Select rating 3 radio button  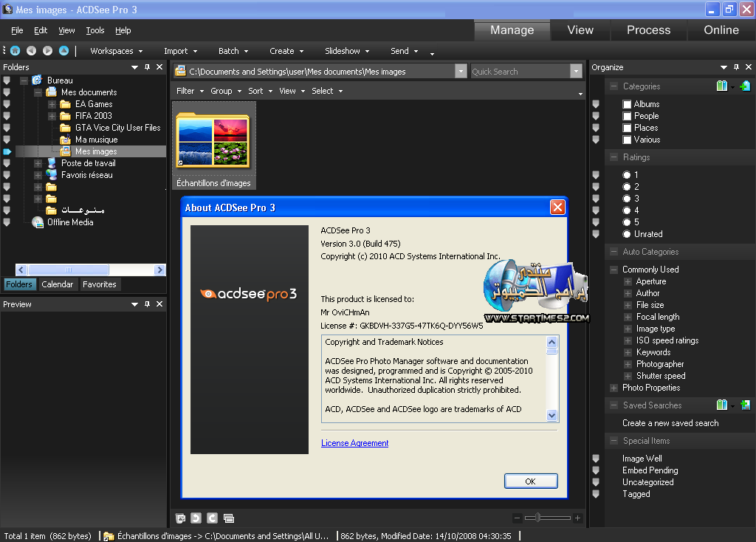[x=627, y=199]
